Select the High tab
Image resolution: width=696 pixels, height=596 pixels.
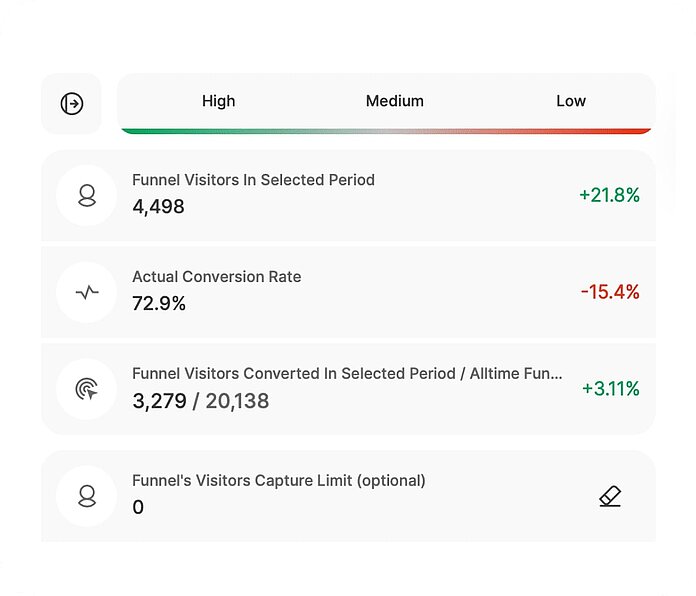pyautogui.click(x=218, y=101)
